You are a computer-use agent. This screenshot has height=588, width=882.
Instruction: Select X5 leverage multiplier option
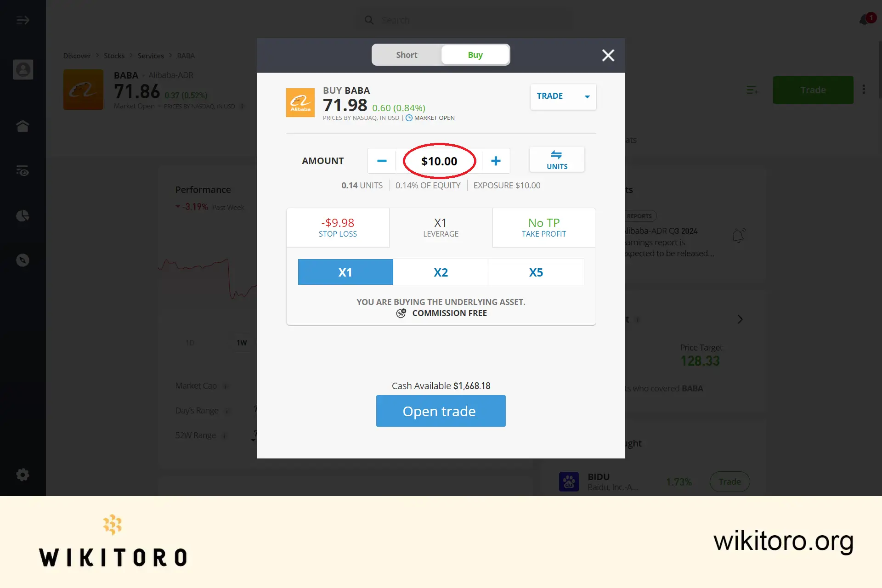(536, 271)
